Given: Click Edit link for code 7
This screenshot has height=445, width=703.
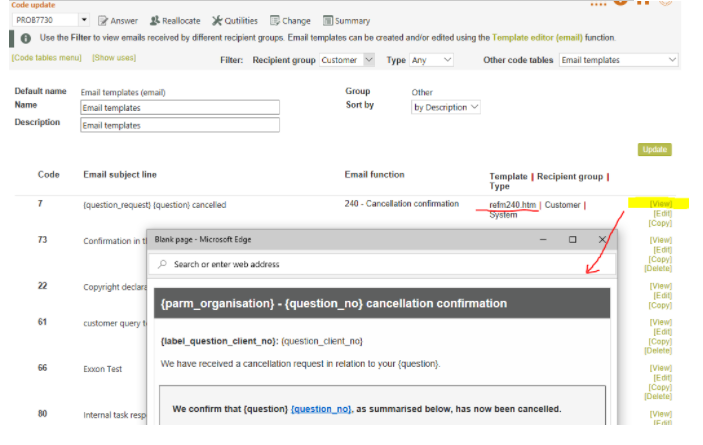Looking at the screenshot, I should coord(662,213).
